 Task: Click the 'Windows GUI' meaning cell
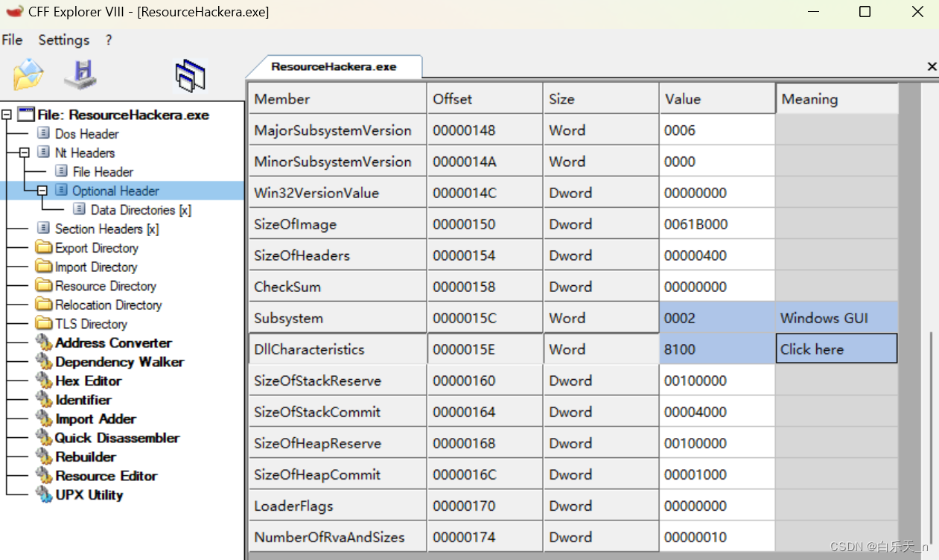pyautogui.click(x=836, y=318)
